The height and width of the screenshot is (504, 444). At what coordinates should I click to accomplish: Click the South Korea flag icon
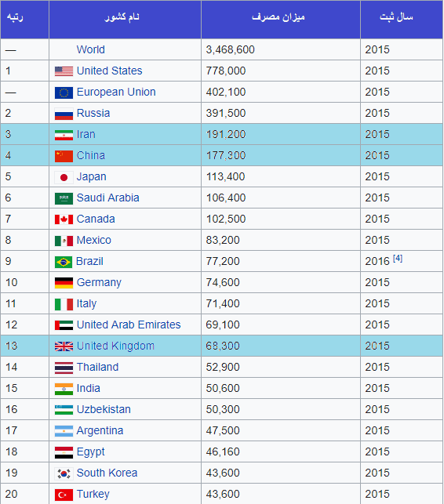[64, 473]
